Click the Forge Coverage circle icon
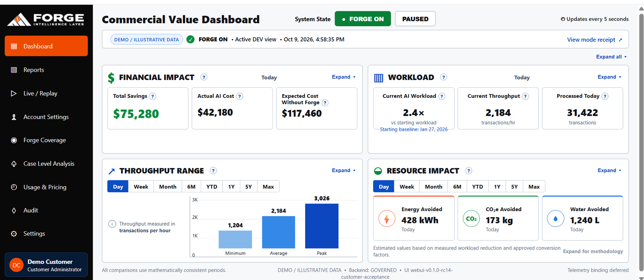 pyautogui.click(x=14, y=140)
